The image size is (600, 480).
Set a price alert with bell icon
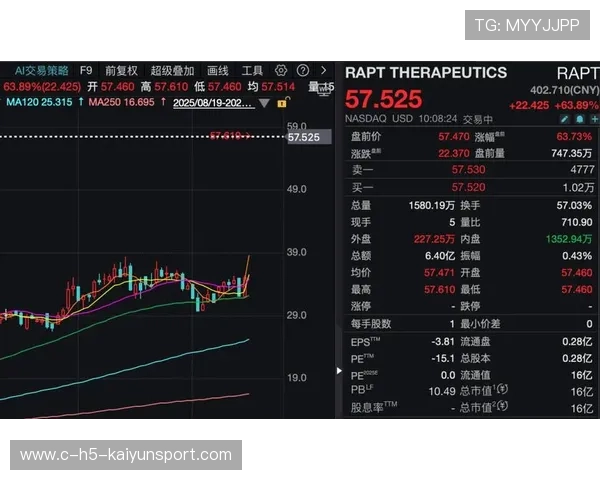(579, 119)
